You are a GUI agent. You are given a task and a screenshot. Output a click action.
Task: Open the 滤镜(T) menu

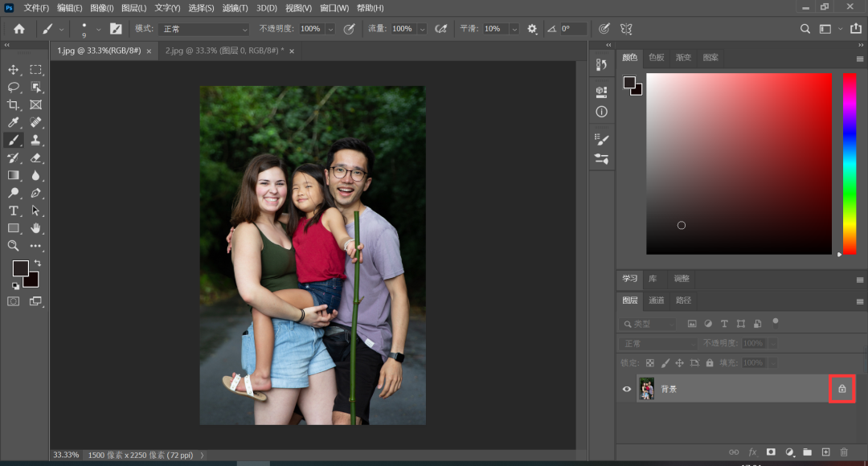pos(235,8)
